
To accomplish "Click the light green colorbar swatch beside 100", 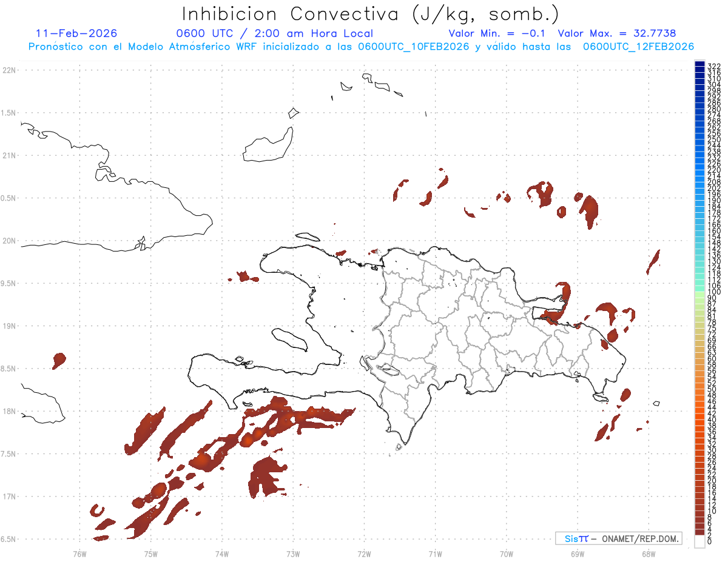I will [699, 294].
